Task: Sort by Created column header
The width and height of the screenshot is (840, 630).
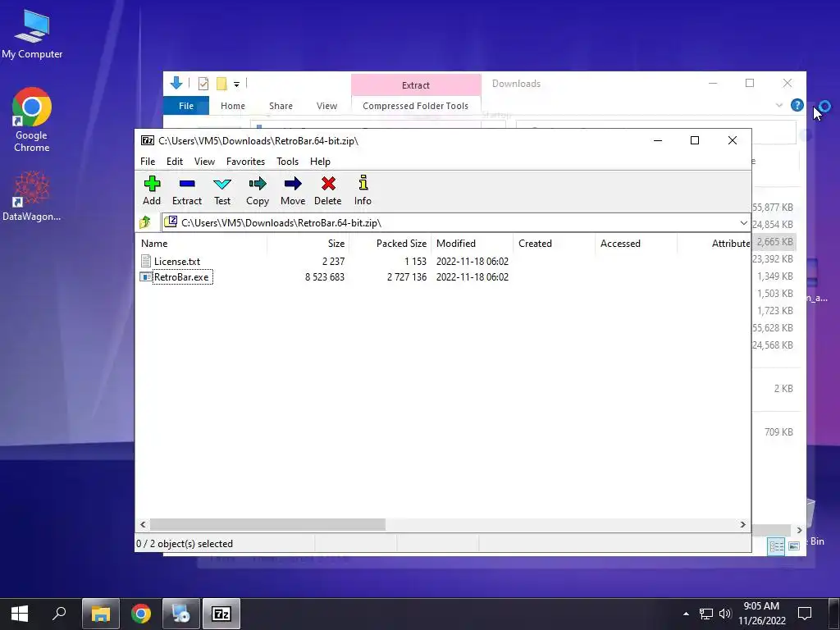Action: 554,243
